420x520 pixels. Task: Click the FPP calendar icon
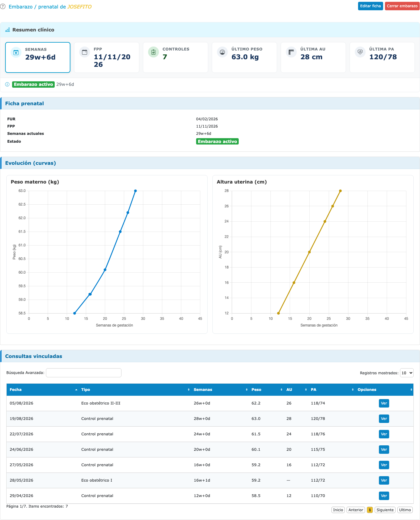click(x=85, y=52)
